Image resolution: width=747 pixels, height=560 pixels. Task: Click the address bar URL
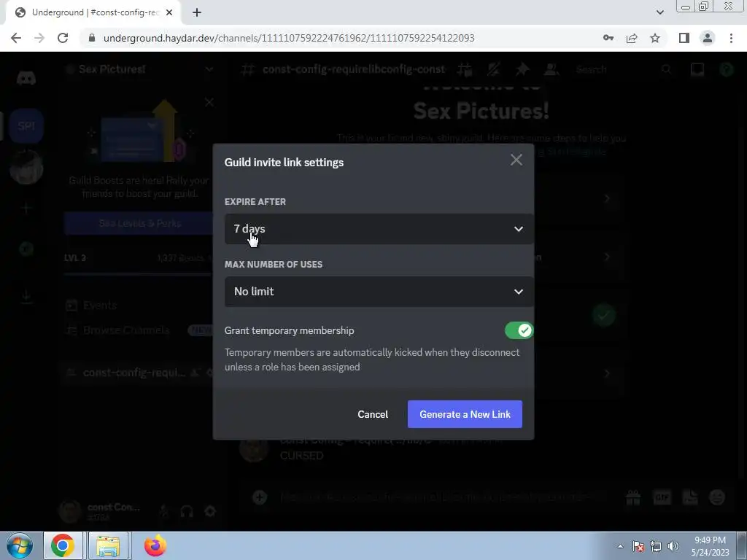(x=289, y=38)
